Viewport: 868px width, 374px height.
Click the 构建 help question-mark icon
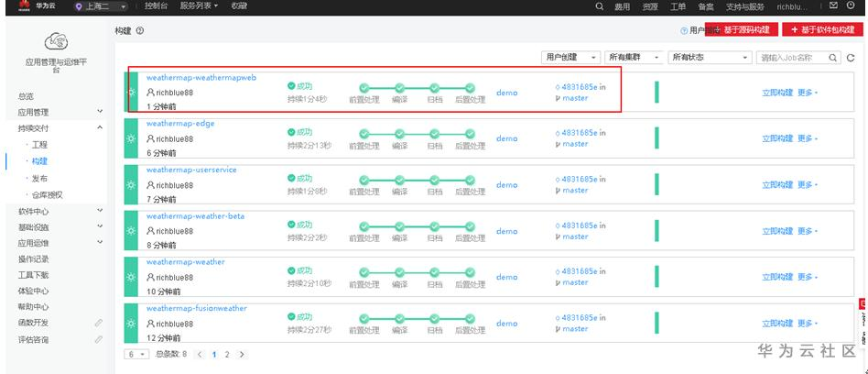click(140, 31)
